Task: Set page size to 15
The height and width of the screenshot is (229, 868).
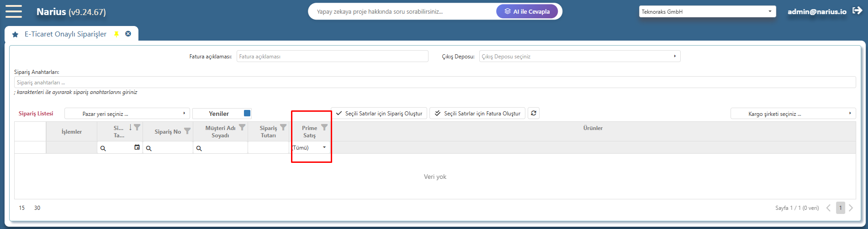Action: point(22,208)
